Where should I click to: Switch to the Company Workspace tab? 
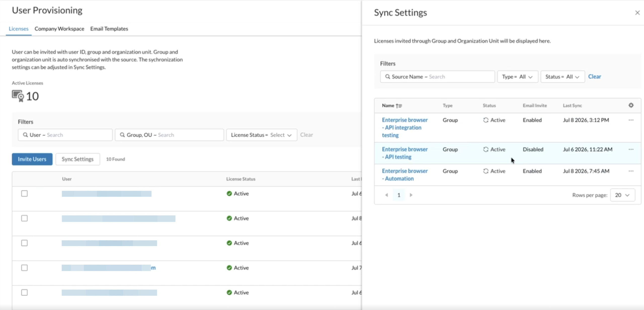click(59, 29)
